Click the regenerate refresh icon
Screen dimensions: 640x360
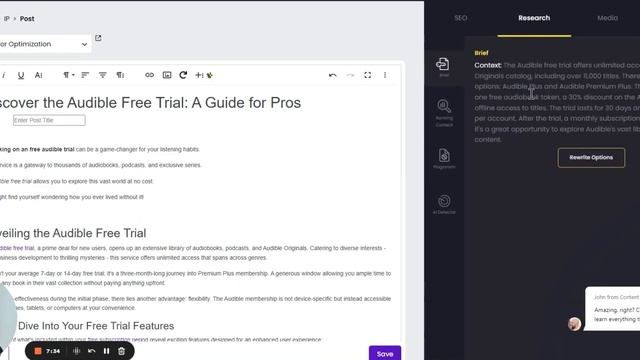click(x=183, y=75)
